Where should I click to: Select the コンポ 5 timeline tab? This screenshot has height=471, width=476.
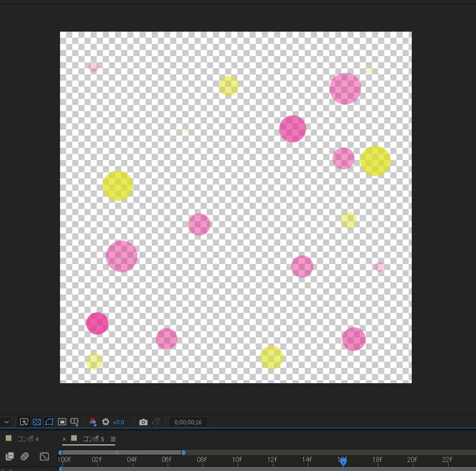coord(93,439)
